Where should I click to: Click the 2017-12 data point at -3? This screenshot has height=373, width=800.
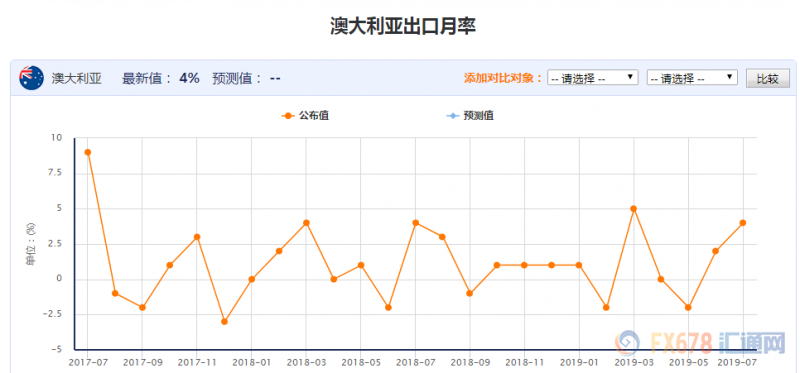click(x=224, y=321)
